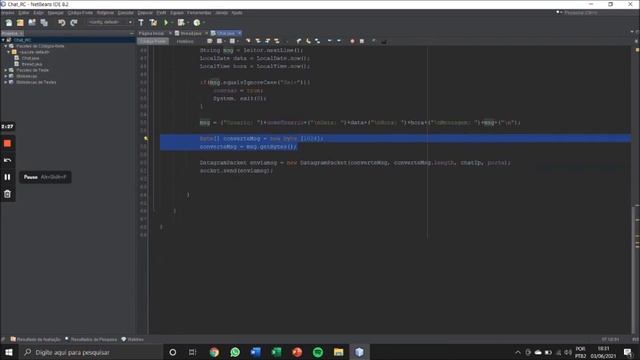
Task: Select the Chat_RC project root
Action: point(22,40)
